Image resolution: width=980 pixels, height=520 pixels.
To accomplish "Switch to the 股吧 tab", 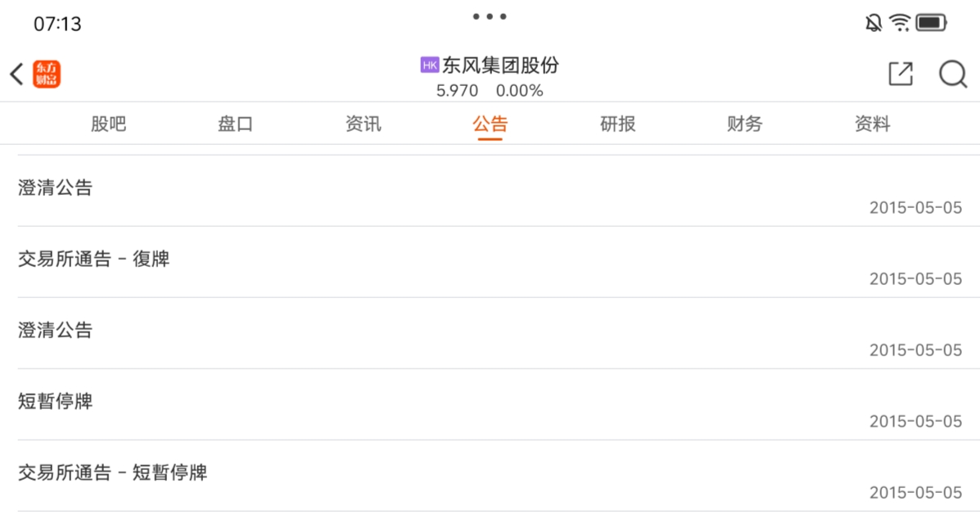I will (108, 124).
